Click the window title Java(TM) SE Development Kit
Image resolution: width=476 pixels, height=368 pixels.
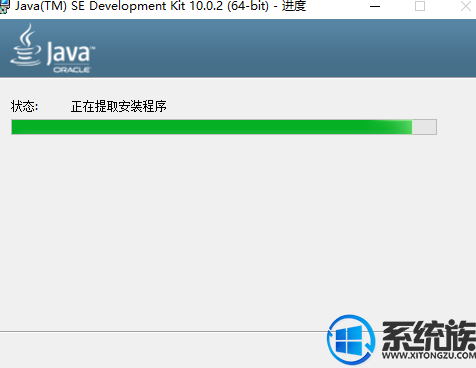tap(100, 6)
